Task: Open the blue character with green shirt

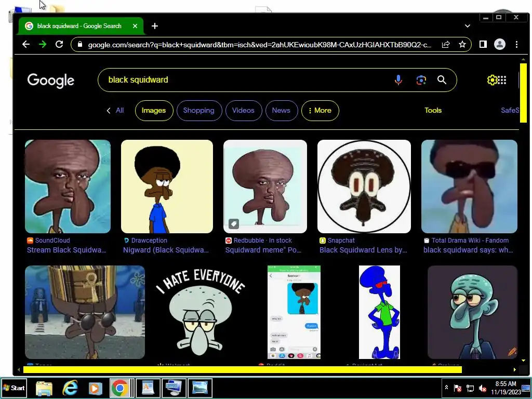Action: (x=379, y=312)
